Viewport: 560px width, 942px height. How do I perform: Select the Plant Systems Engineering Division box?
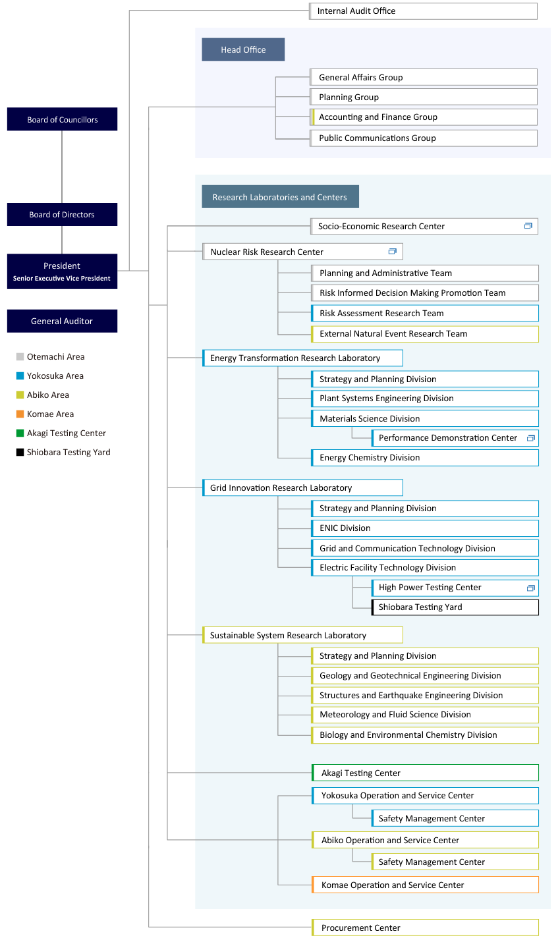(425, 399)
